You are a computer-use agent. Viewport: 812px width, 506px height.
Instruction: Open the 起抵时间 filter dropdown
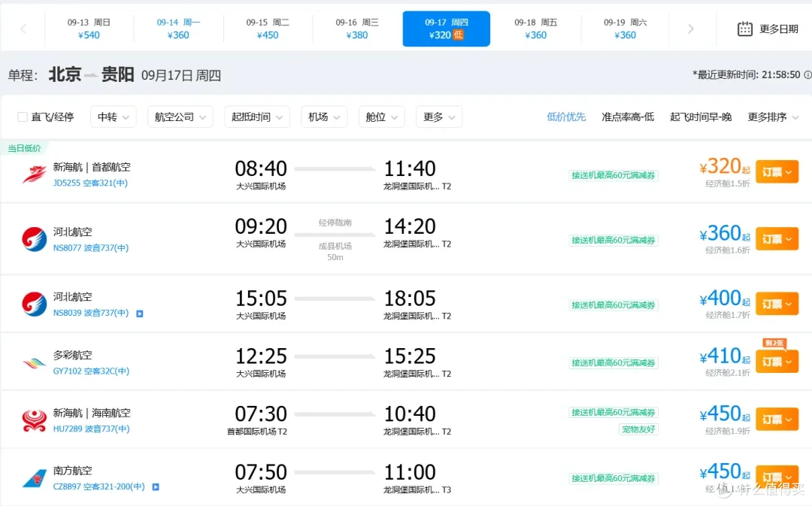pyautogui.click(x=257, y=117)
